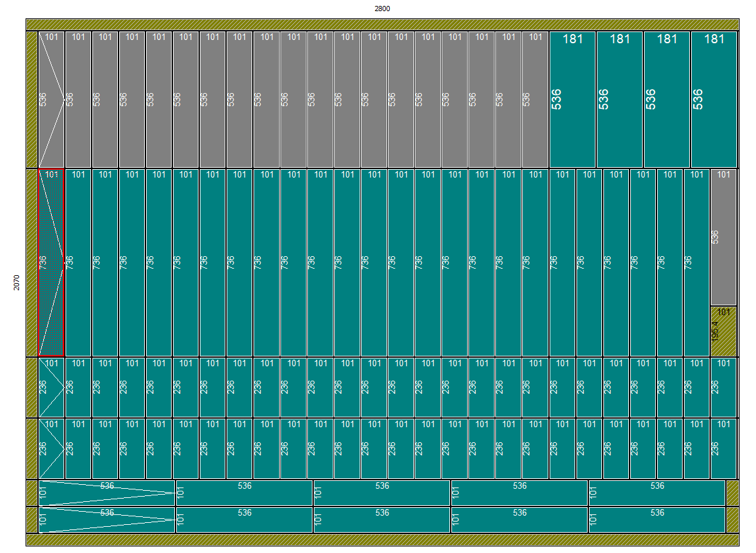The image size is (756, 553).
Task: Click left hatched edge strip beside 736 row
Action: (31, 262)
